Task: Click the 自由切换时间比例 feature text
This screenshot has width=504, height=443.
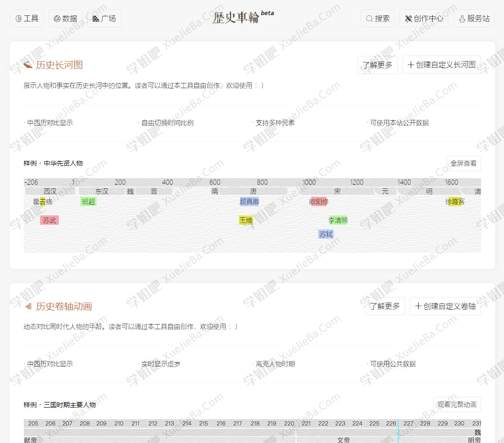Action: 168,123
